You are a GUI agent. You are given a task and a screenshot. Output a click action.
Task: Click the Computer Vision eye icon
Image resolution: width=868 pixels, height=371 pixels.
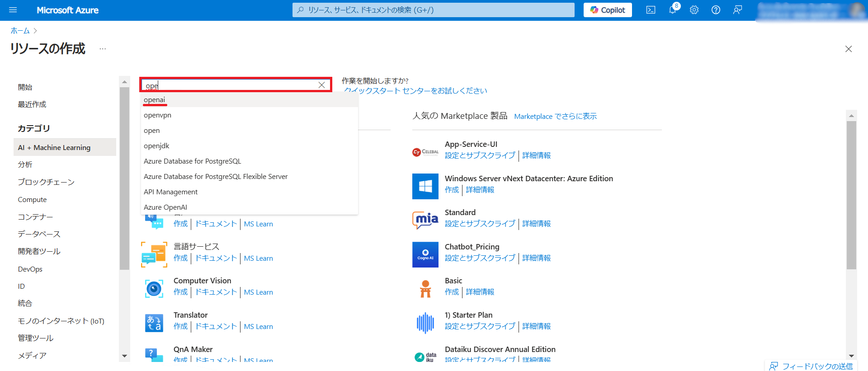[x=154, y=288]
